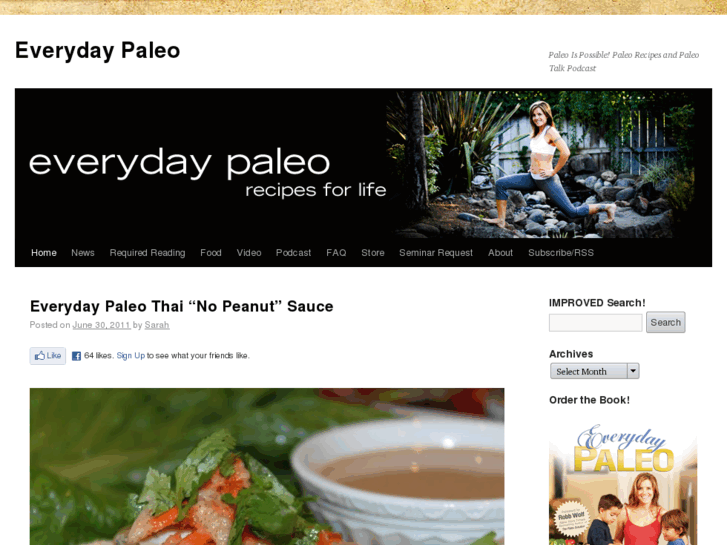
Task: Open the June 30, 2011 date link
Action: pos(102,325)
